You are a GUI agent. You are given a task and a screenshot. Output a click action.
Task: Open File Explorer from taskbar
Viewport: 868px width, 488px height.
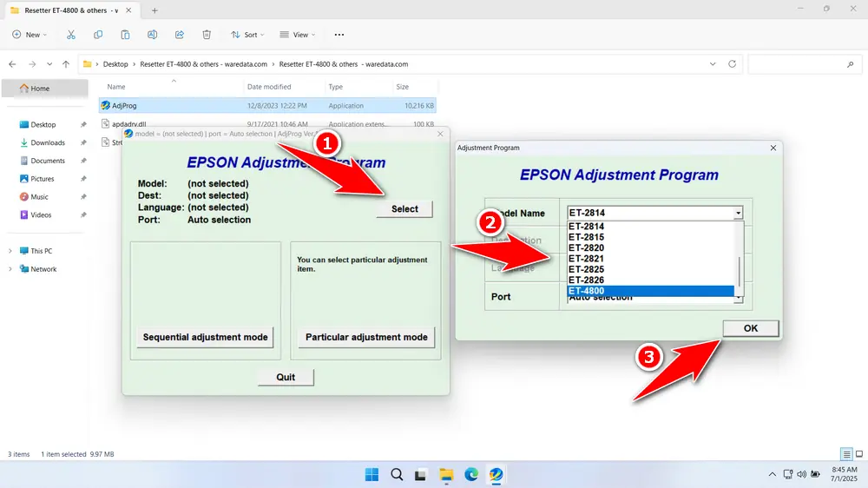[446, 474]
